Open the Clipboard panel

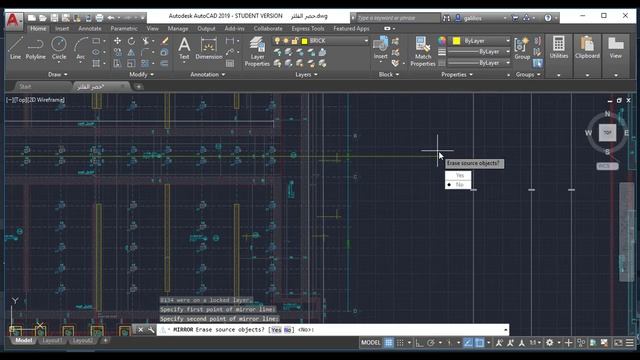pos(587,48)
